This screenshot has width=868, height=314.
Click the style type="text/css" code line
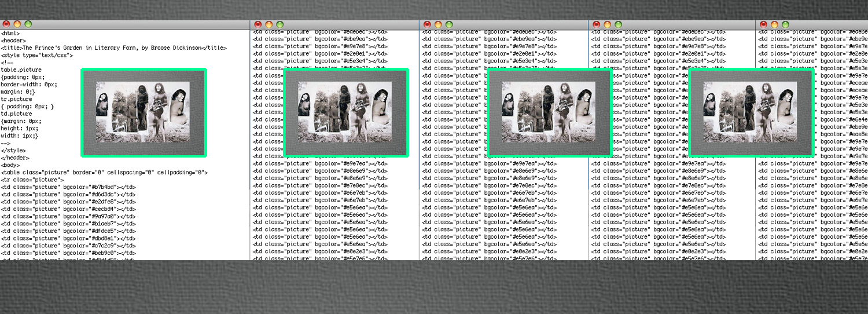37,55
